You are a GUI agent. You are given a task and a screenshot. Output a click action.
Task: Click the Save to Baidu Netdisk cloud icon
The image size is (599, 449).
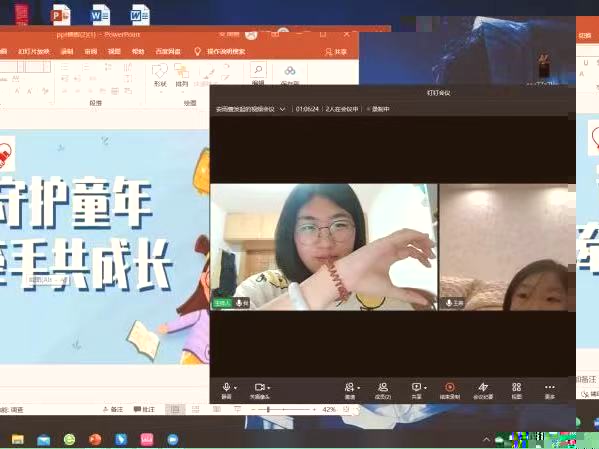click(290, 75)
